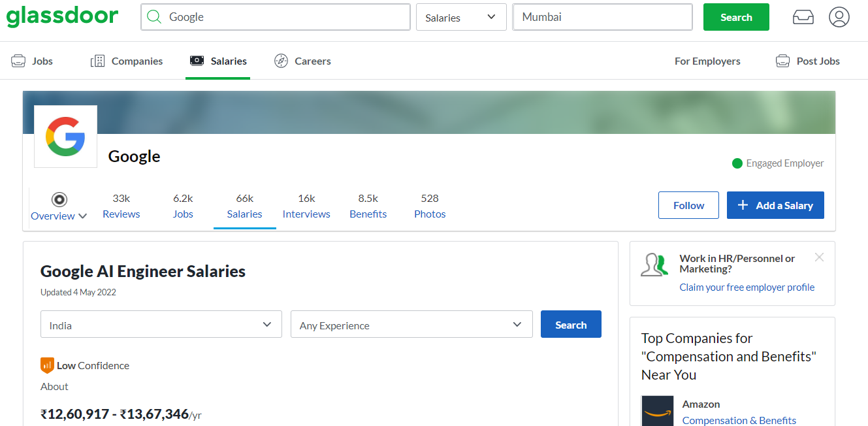Click the Google company logo
This screenshot has height=426, width=868.
click(65, 136)
